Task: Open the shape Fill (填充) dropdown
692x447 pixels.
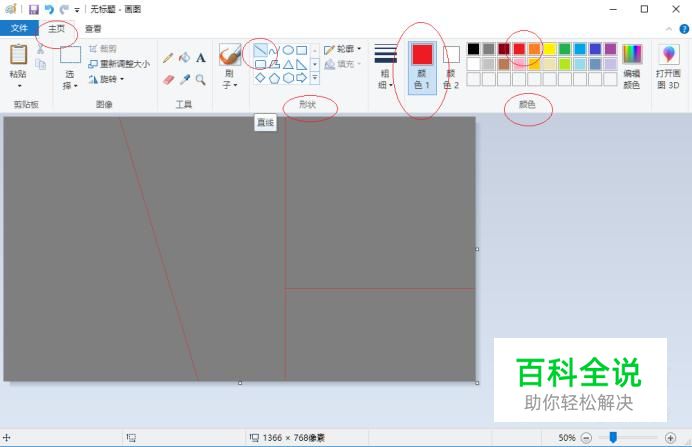Action: coord(343,64)
